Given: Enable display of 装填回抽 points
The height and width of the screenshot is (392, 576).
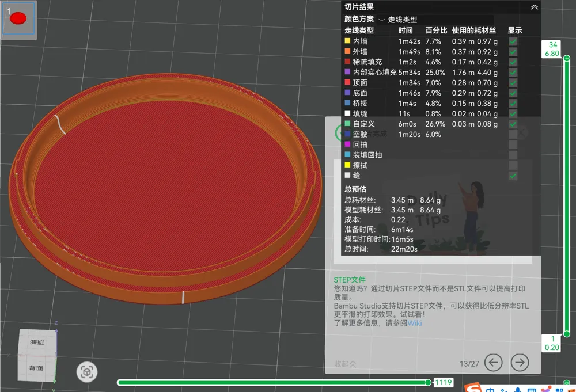Looking at the screenshot, I should [513, 155].
